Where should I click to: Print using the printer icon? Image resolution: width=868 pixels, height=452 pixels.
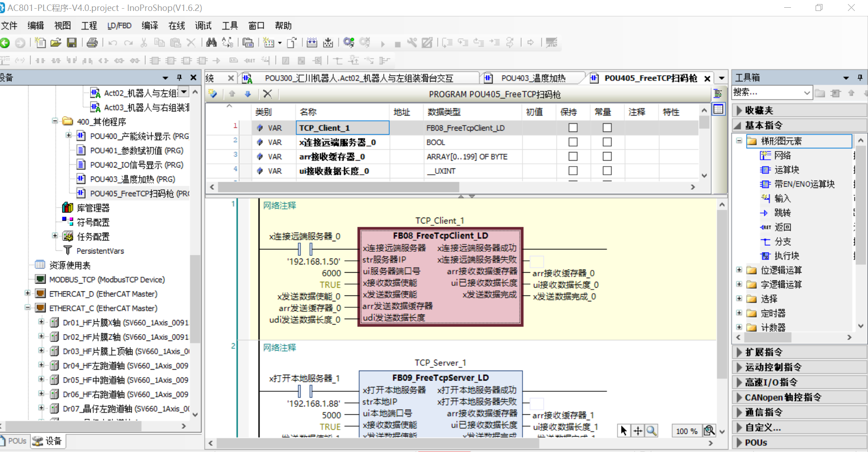(x=92, y=43)
